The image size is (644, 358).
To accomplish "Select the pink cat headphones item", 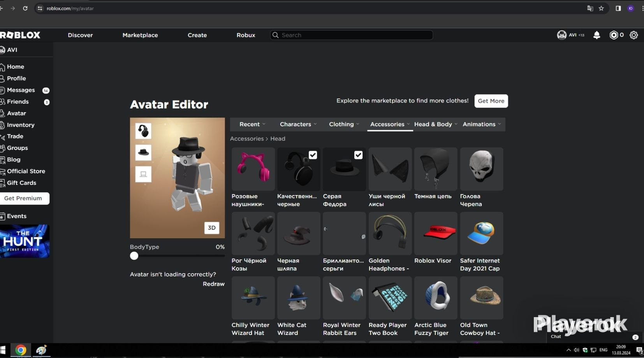I will [253, 169].
